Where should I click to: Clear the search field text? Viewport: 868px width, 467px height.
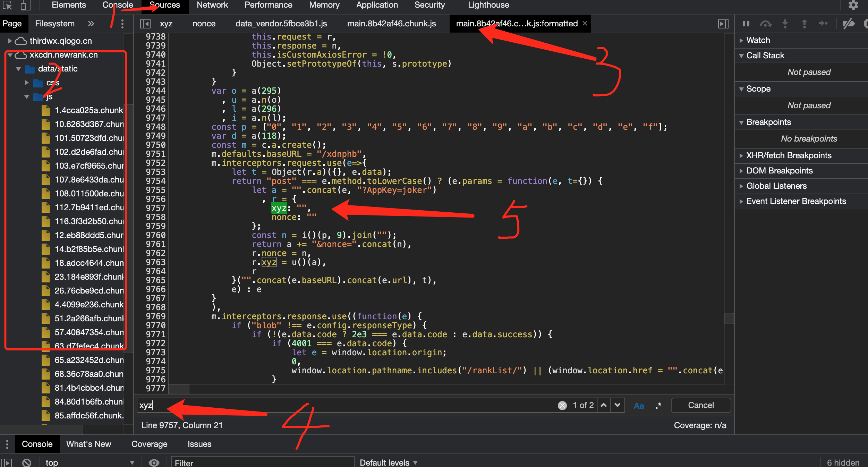point(562,405)
